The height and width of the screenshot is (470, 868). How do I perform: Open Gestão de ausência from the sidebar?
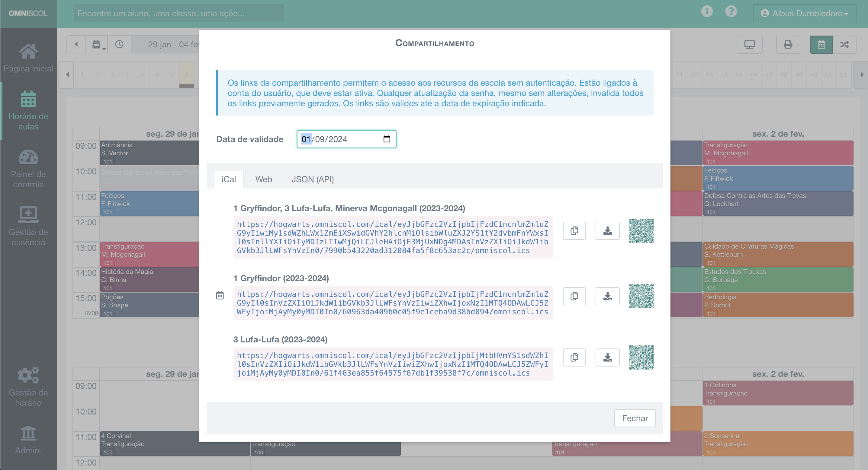click(28, 226)
